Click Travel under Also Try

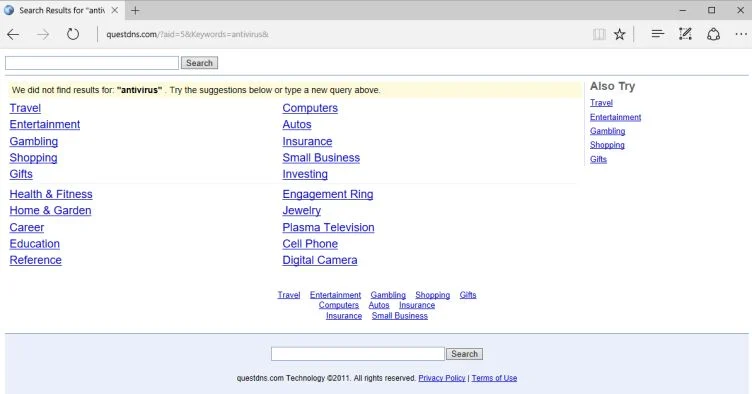point(601,103)
